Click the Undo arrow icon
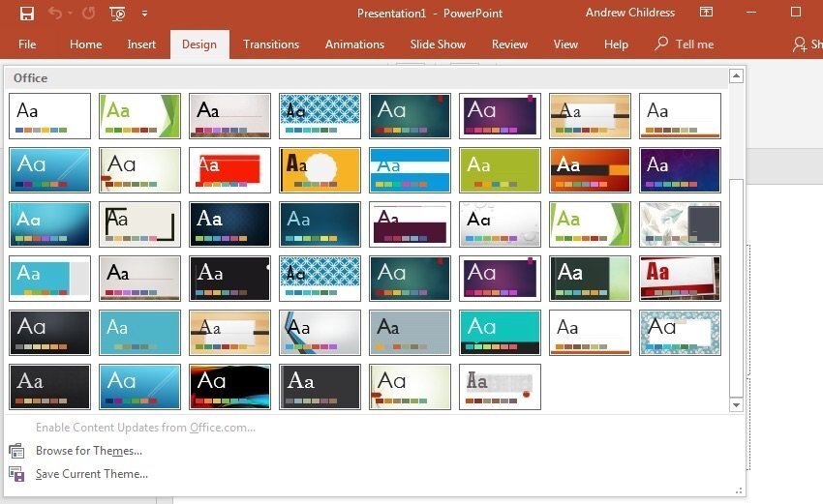Screen dimensions: 823x504 point(55,14)
